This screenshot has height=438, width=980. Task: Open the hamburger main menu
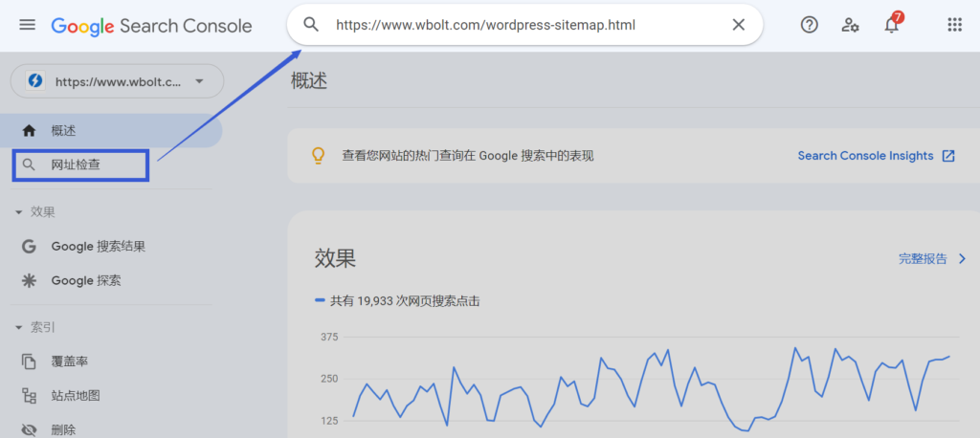28,25
